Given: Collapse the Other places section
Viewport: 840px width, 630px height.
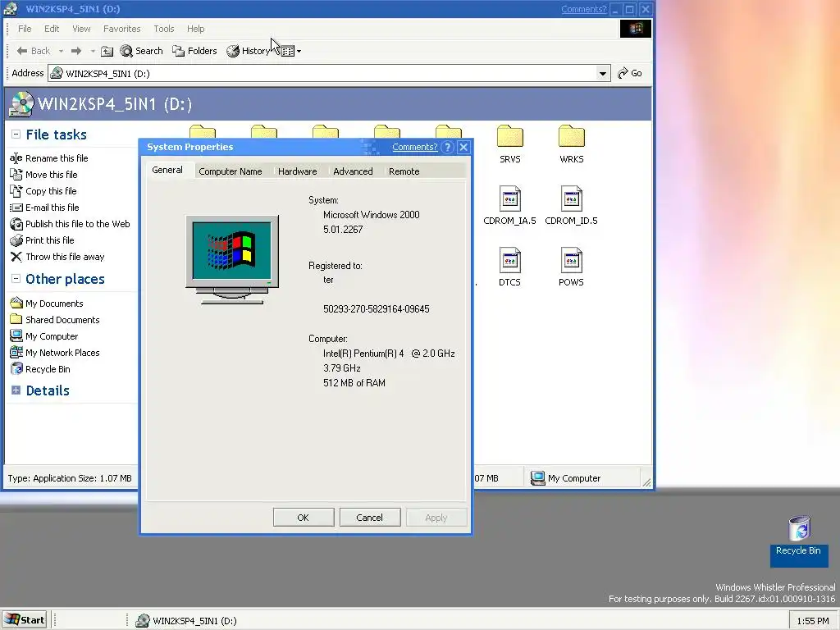Looking at the screenshot, I should pos(16,279).
